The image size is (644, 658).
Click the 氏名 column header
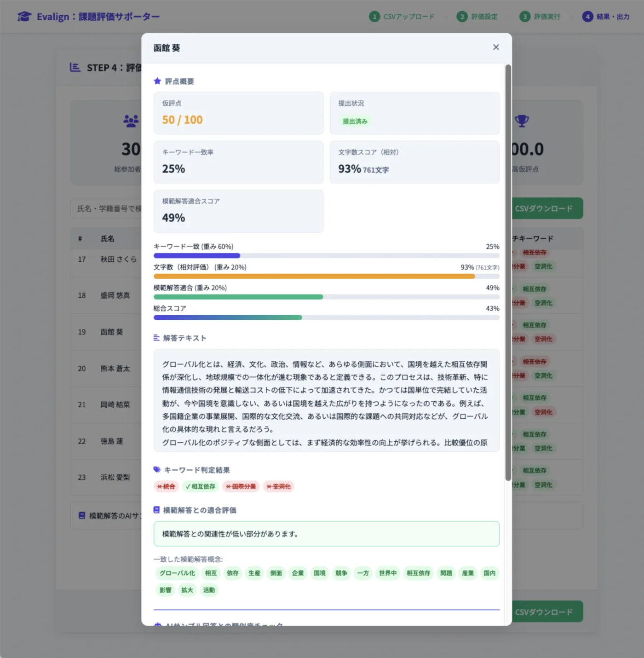(x=108, y=238)
